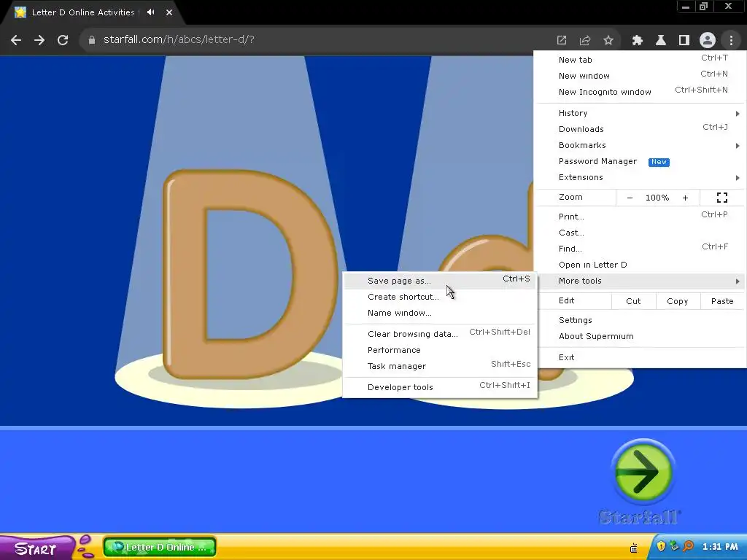Click the browser forward arrow

click(39, 40)
